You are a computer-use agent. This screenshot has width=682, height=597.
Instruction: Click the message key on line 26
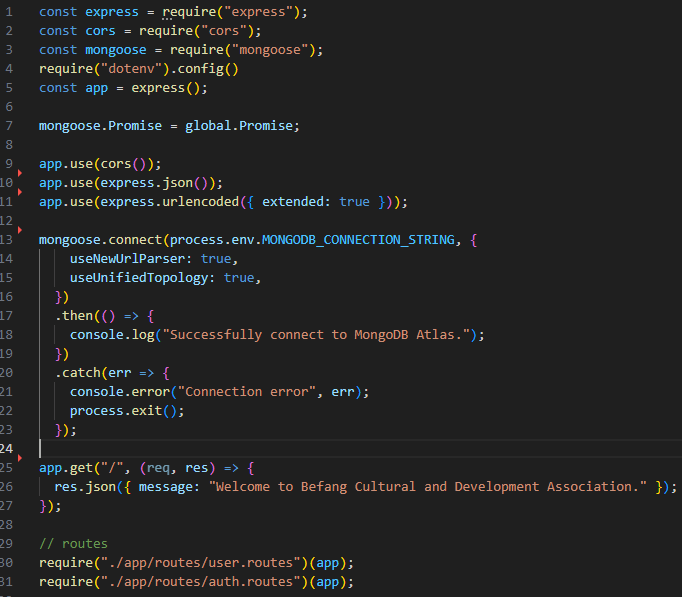pos(166,487)
